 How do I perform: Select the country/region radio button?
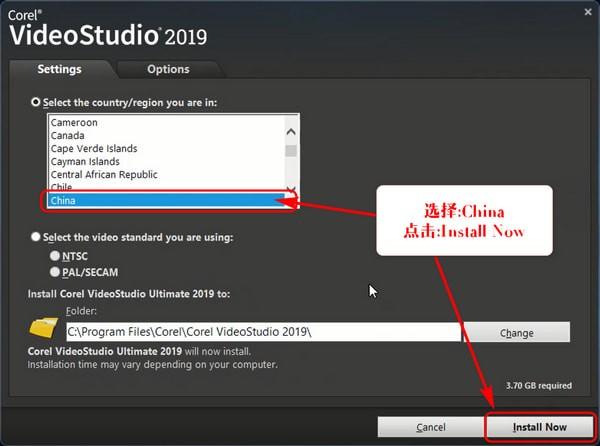click(36, 102)
